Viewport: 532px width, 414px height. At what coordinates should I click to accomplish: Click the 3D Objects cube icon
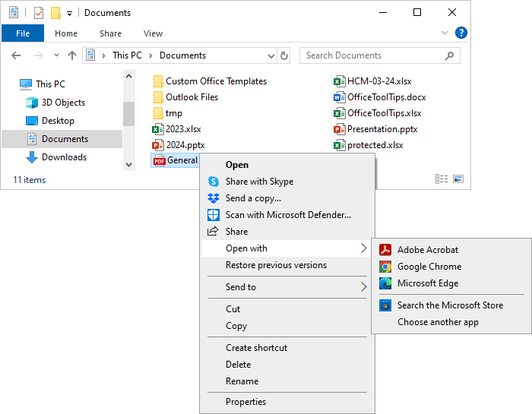click(x=32, y=103)
